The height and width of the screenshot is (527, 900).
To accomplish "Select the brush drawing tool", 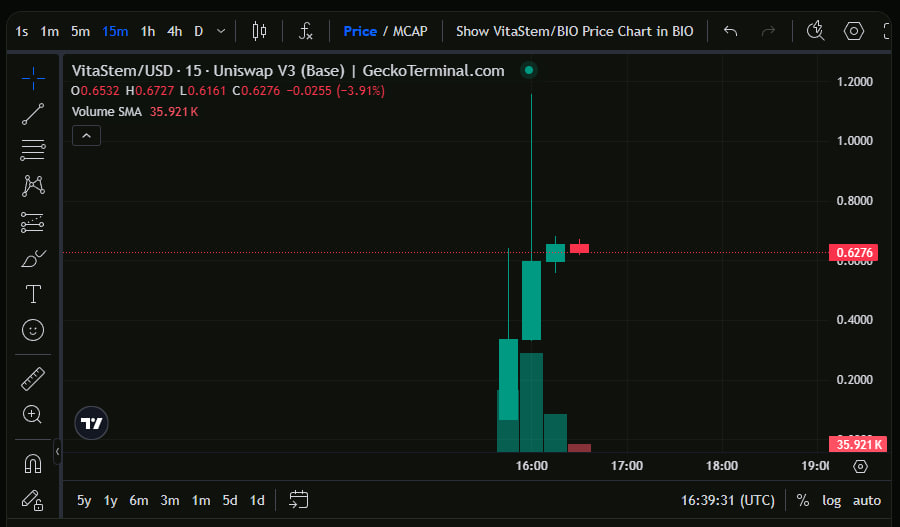I will click(33, 258).
